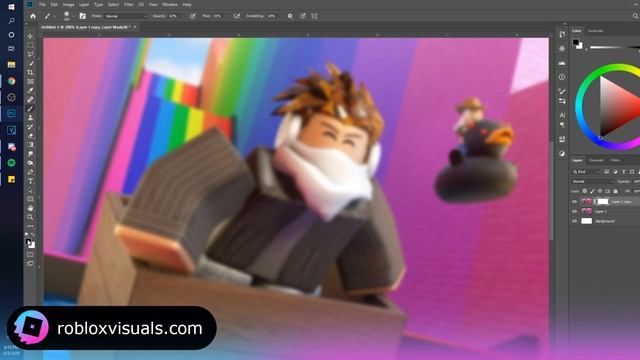640x360 pixels.
Task: Select the History Brush tool
Action: click(30, 127)
